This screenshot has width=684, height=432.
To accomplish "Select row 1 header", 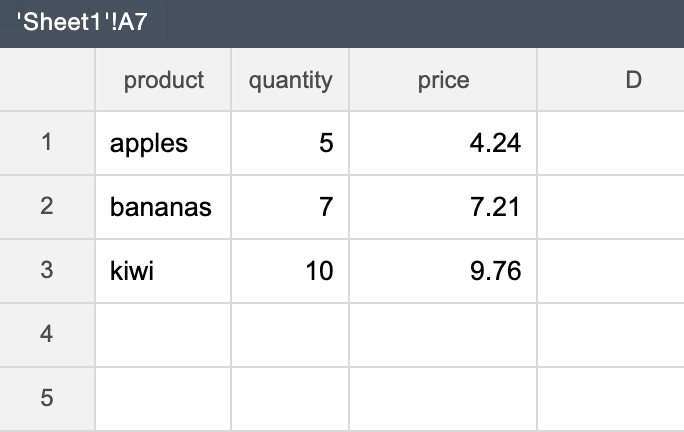I will point(47,143).
